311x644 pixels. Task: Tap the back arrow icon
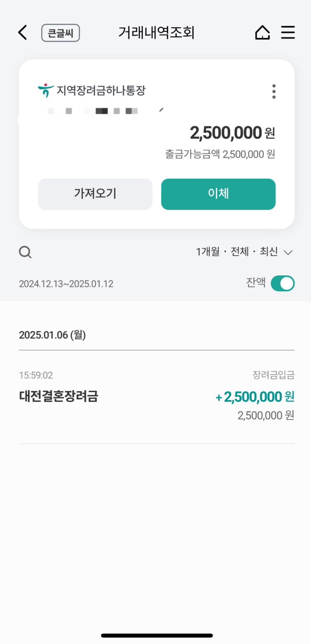click(23, 33)
